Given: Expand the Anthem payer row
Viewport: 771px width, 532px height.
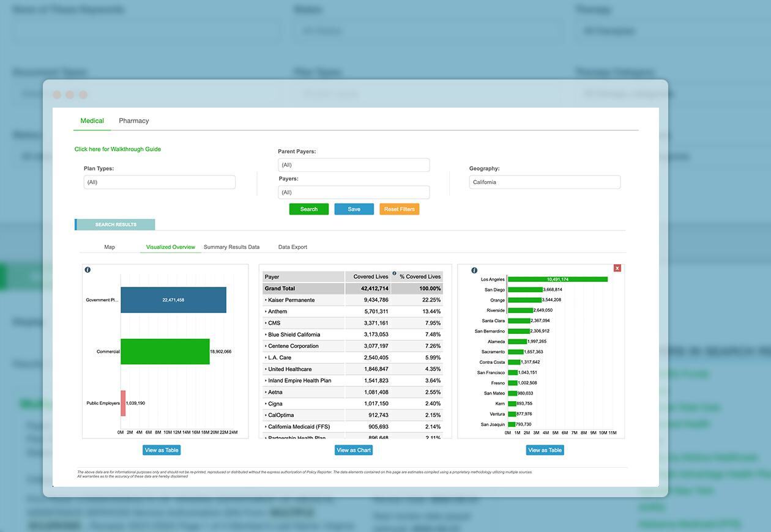Looking at the screenshot, I should (279, 311).
